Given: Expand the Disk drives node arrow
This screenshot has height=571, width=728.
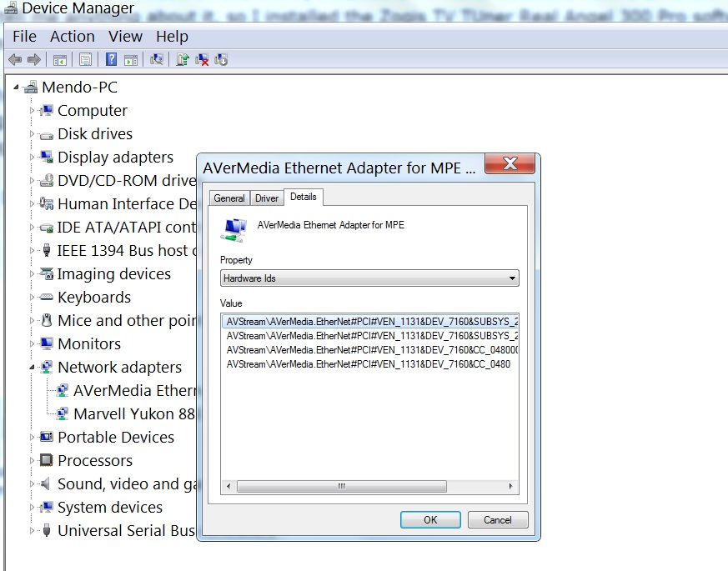Looking at the screenshot, I should click(x=32, y=133).
